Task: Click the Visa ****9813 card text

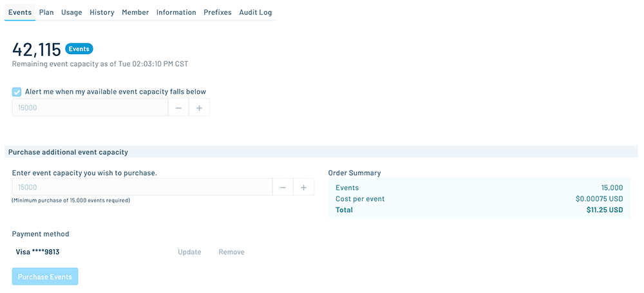Action: [37, 252]
